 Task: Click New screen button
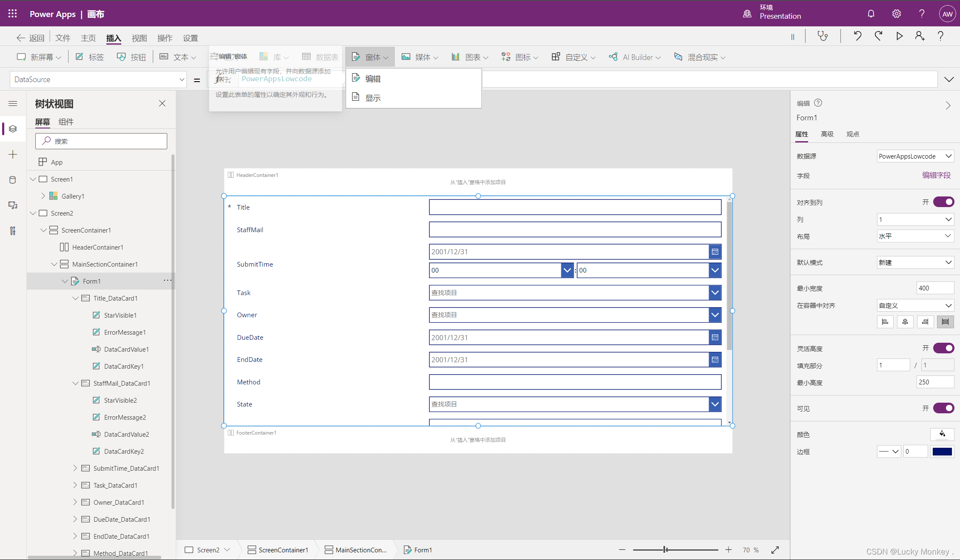coord(39,57)
